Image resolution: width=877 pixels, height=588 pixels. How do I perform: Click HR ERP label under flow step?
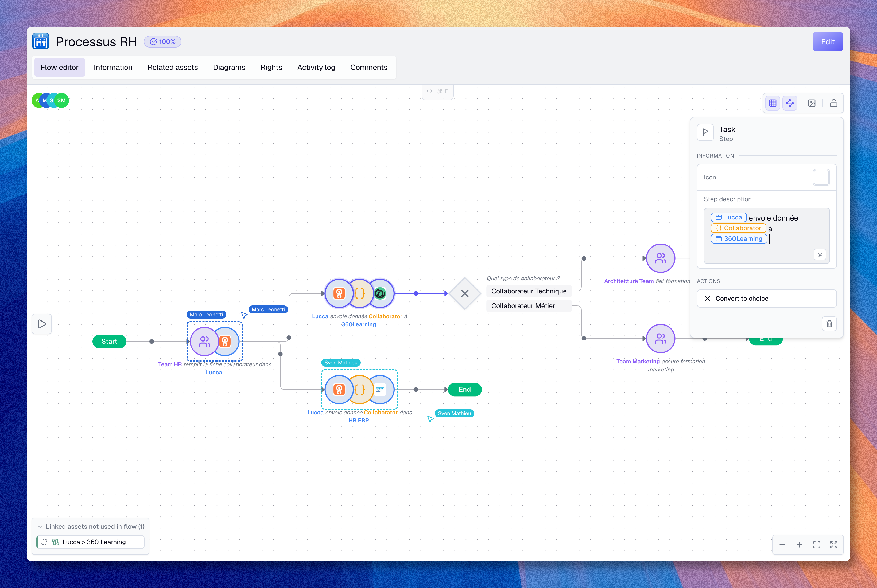point(359,421)
